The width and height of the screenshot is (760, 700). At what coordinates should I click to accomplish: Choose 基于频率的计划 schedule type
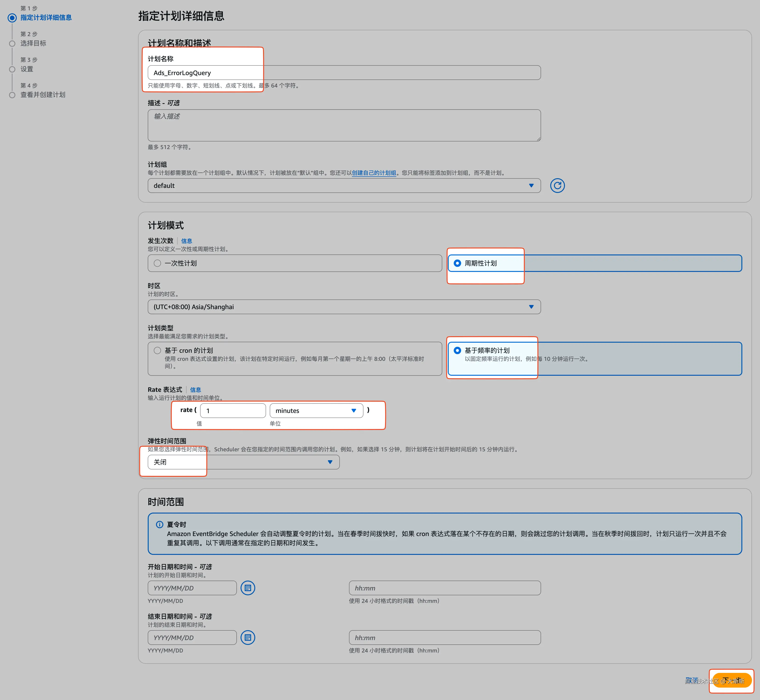(457, 350)
